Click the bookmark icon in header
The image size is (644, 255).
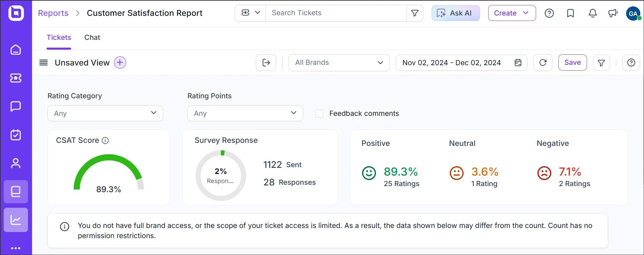click(570, 13)
